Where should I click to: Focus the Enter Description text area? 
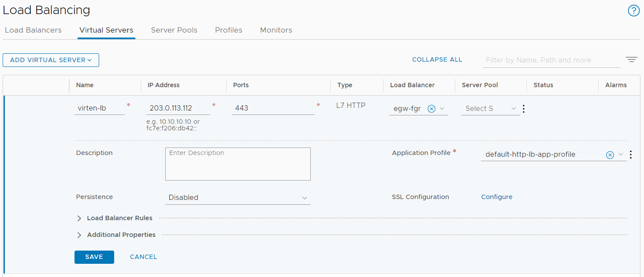point(238,164)
